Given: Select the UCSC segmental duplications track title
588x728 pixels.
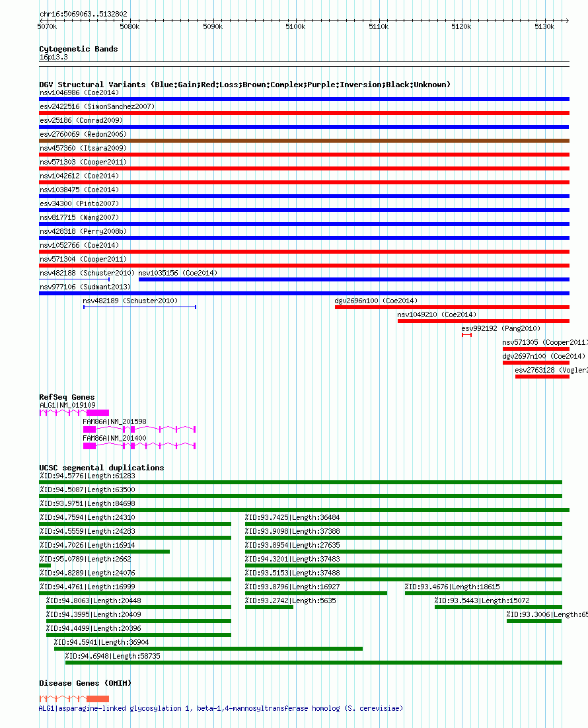Looking at the screenshot, I should (x=102, y=468).
